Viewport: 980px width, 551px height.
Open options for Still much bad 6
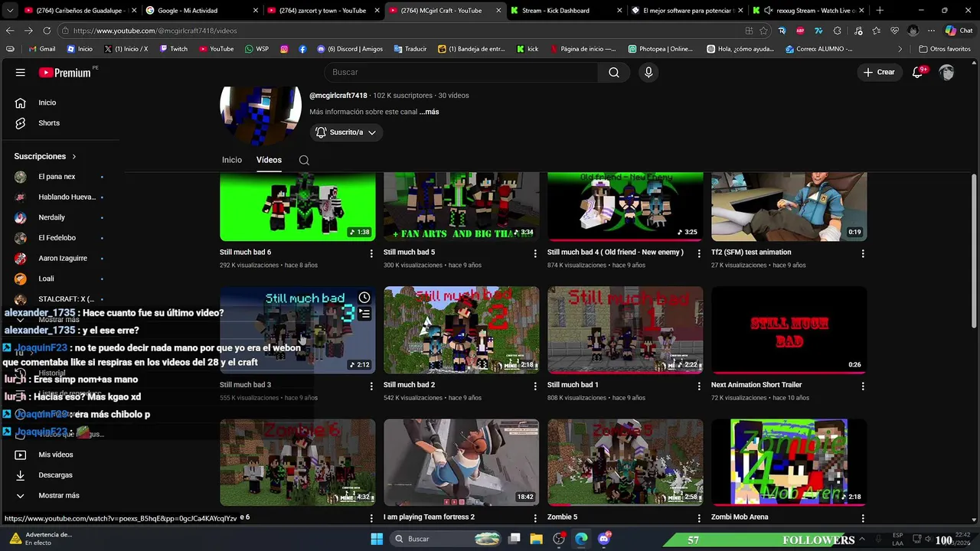coord(372,253)
